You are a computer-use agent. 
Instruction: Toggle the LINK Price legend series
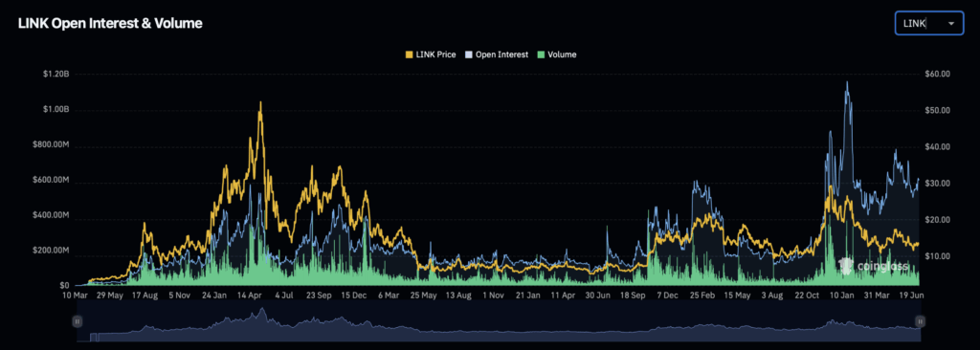coord(430,55)
